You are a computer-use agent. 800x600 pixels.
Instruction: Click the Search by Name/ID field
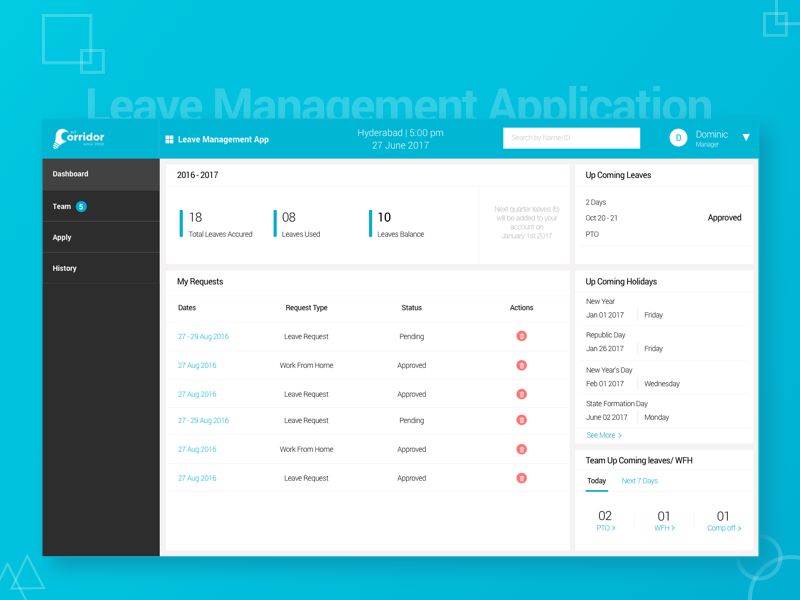(571, 138)
